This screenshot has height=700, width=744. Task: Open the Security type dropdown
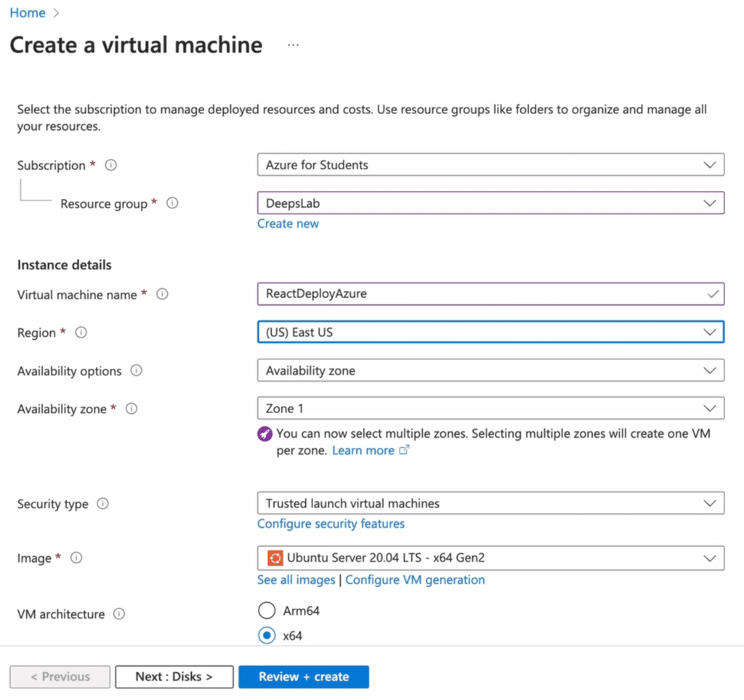pyautogui.click(x=490, y=503)
